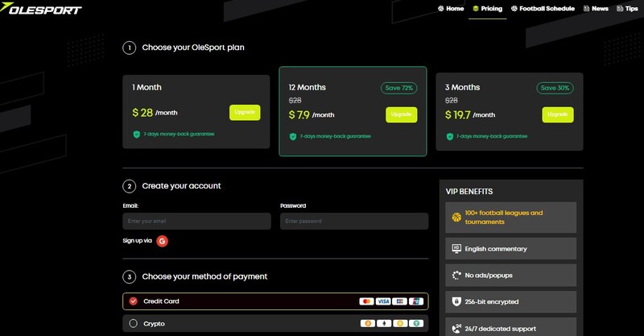Screen dimensions: 644x336
Task: Open the News section
Action: (x=595, y=8)
